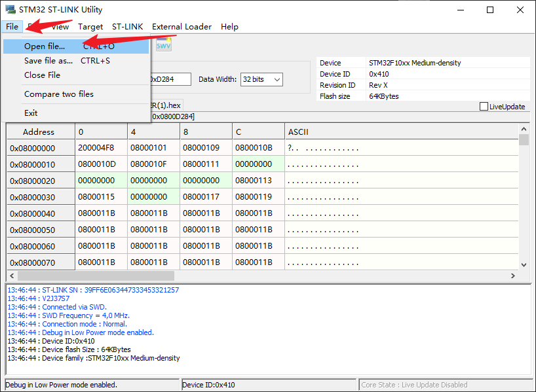Choose Save file as... menu entry

pyautogui.click(x=76, y=61)
